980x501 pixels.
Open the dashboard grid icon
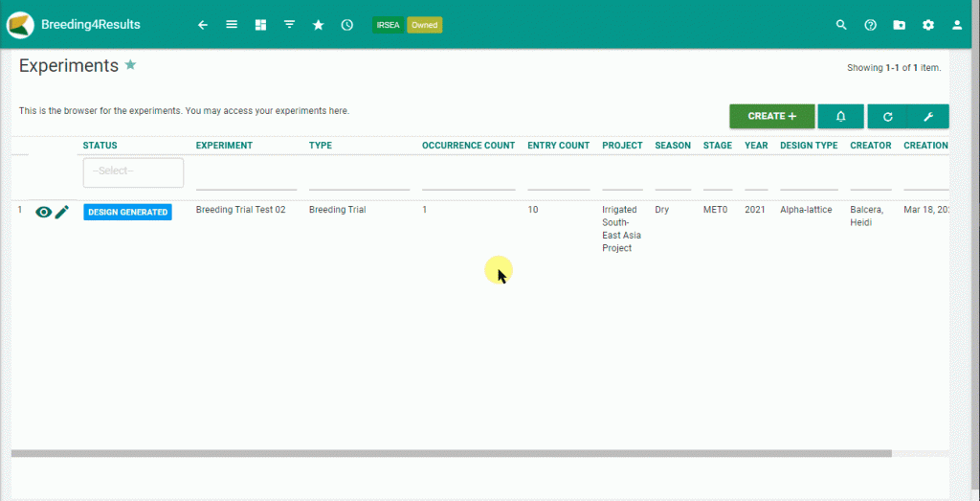(260, 25)
